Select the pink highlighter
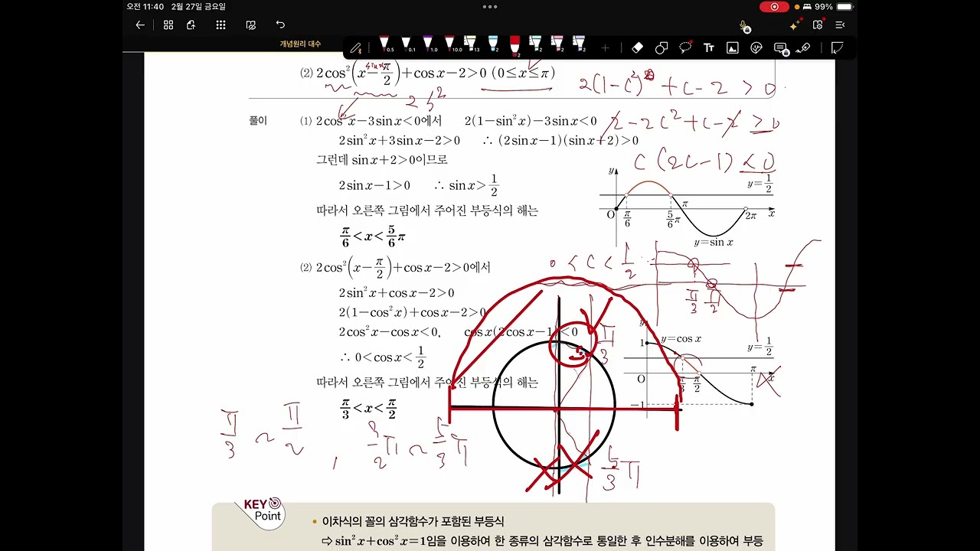This screenshot has height=551, width=980. (558, 45)
